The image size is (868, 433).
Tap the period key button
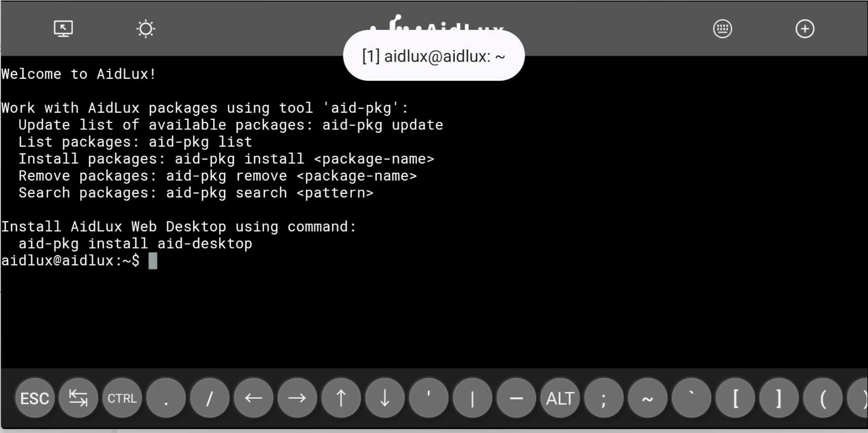(x=166, y=398)
